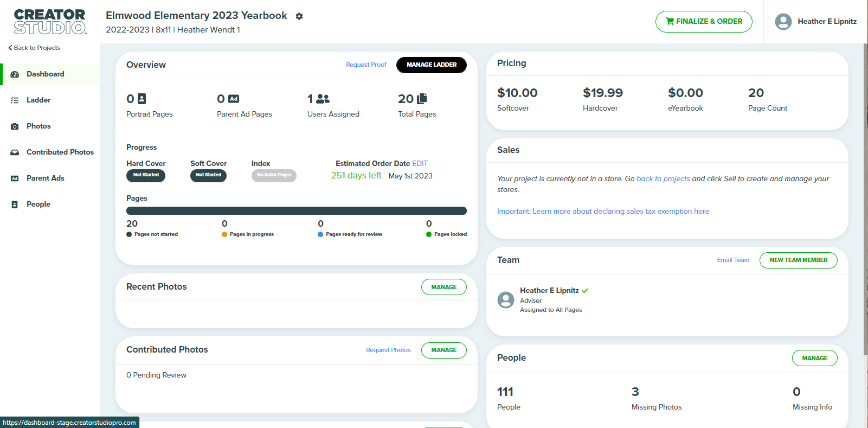
Task: Click the 'No Index Pages' badge
Action: point(274,175)
